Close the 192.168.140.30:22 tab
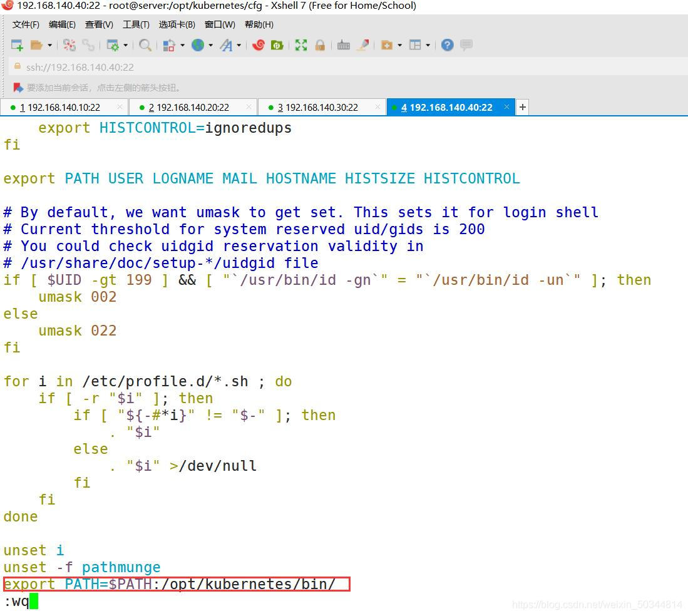Image resolution: width=688 pixels, height=616 pixels. tap(377, 107)
